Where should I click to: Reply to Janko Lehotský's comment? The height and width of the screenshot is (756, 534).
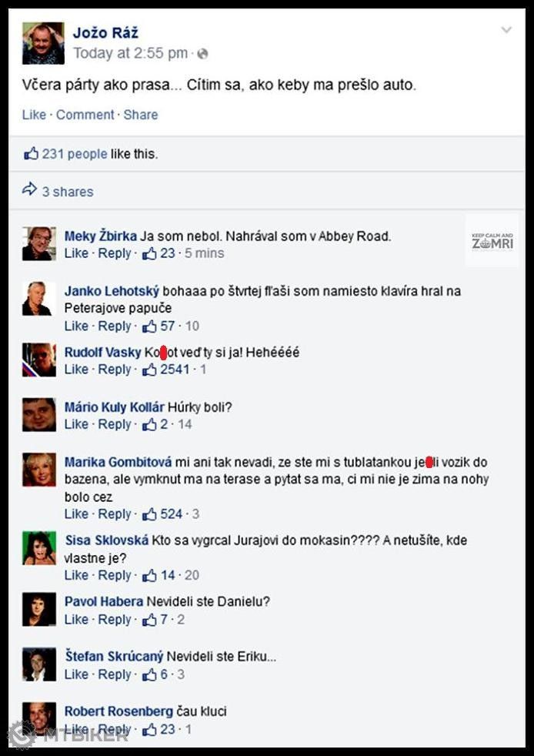115,326
